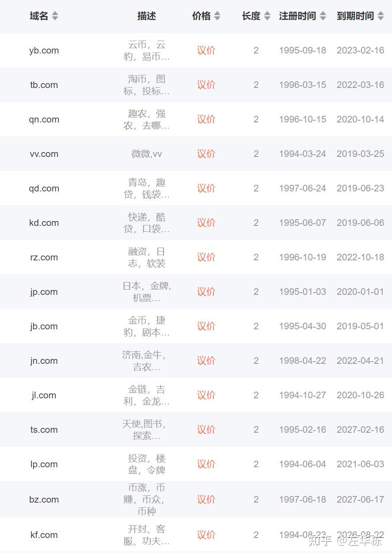This screenshot has height=557, width=392.
Task: Open the bz.com domain link
Action: point(44,500)
